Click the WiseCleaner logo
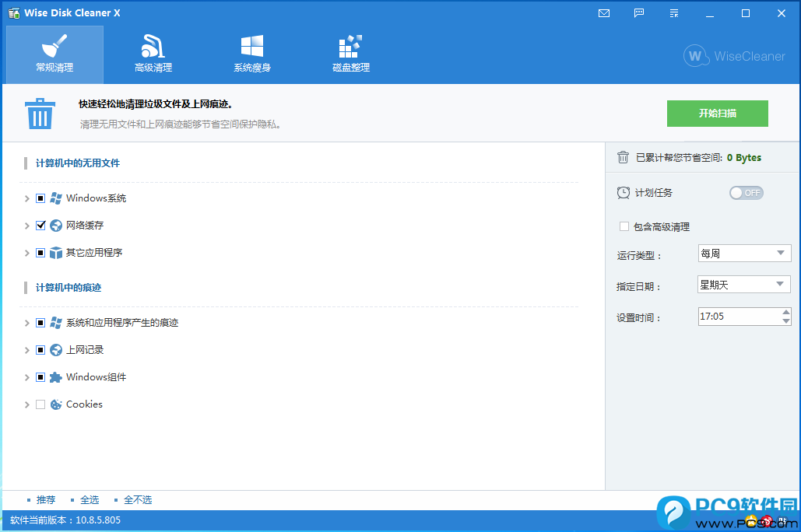The height and width of the screenshot is (532, 801). [x=735, y=56]
